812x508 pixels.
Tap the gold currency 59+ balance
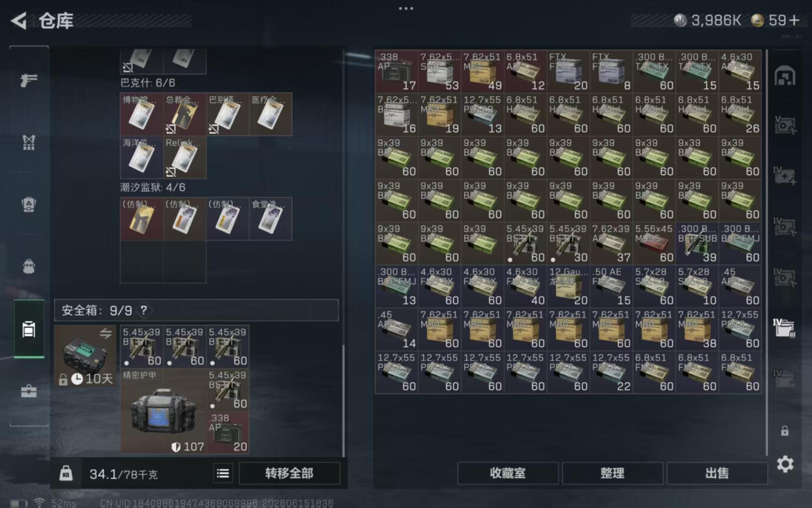tap(775, 20)
